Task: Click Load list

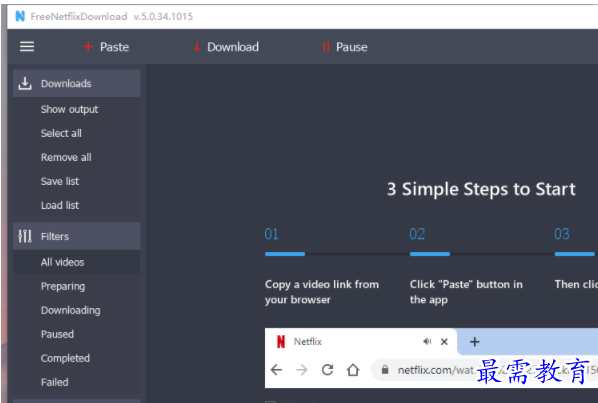Action: click(x=60, y=206)
